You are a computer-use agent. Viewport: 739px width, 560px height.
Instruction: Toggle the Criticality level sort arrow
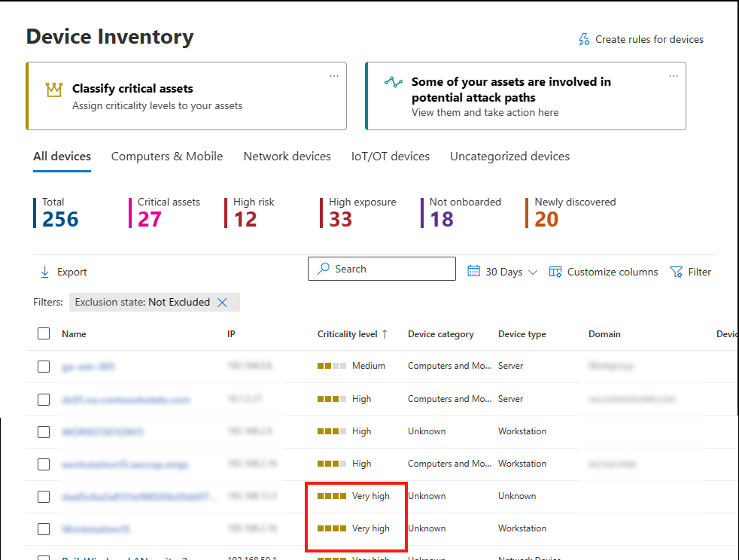[384, 333]
